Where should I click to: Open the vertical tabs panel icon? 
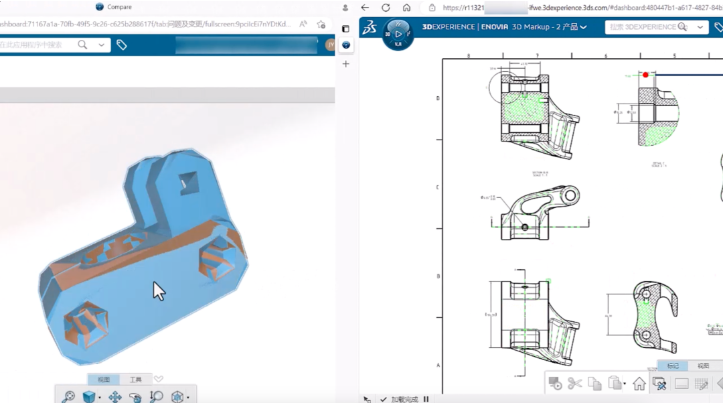(345, 29)
